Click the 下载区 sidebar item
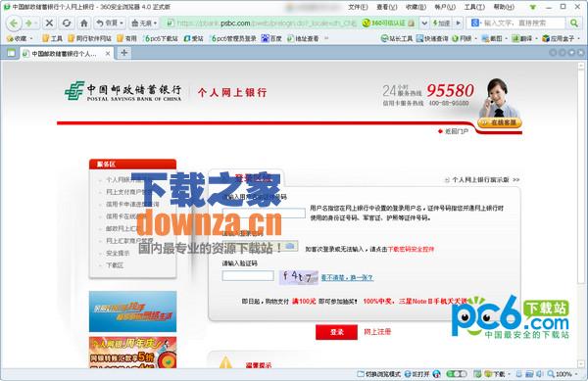 coord(115,265)
